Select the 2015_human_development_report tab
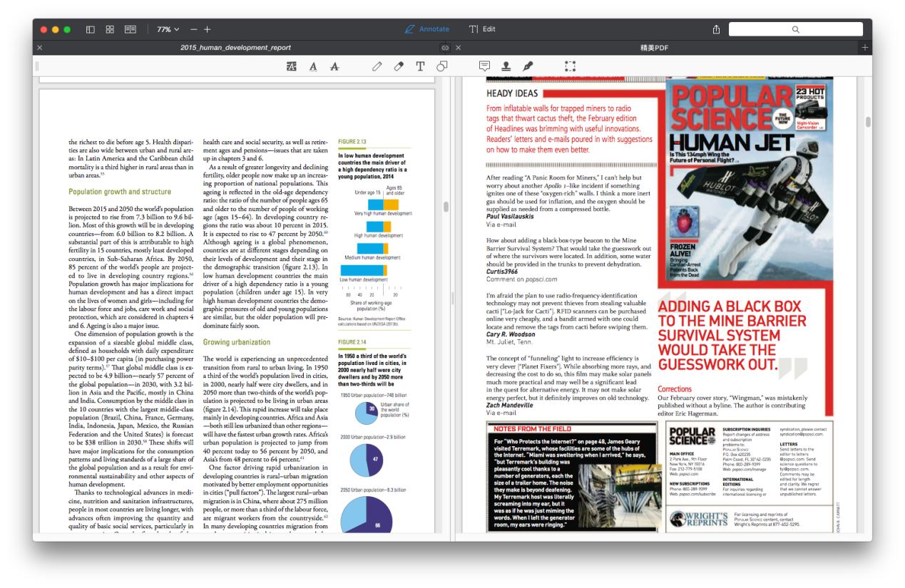This screenshot has height=588, width=905. (235, 48)
